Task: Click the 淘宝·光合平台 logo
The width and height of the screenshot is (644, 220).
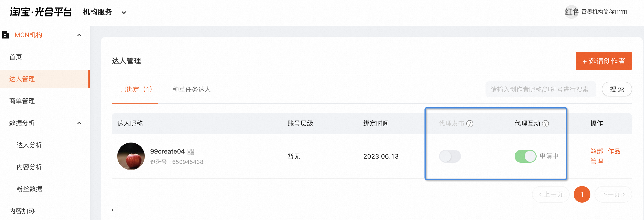Action: pyautogui.click(x=41, y=12)
